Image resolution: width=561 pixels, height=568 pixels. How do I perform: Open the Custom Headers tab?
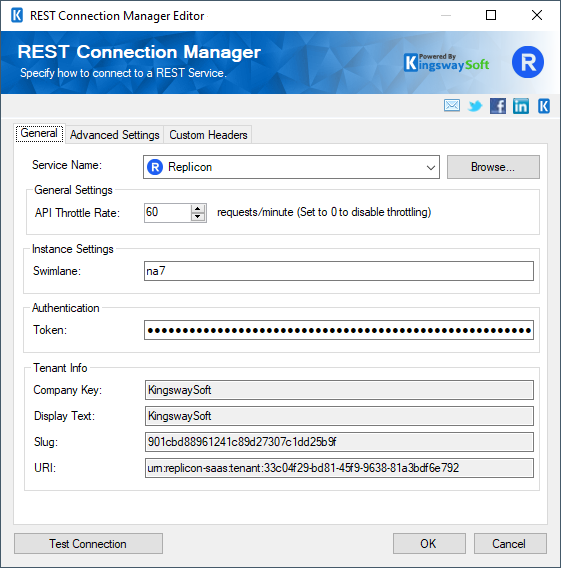tap(208, 135)
